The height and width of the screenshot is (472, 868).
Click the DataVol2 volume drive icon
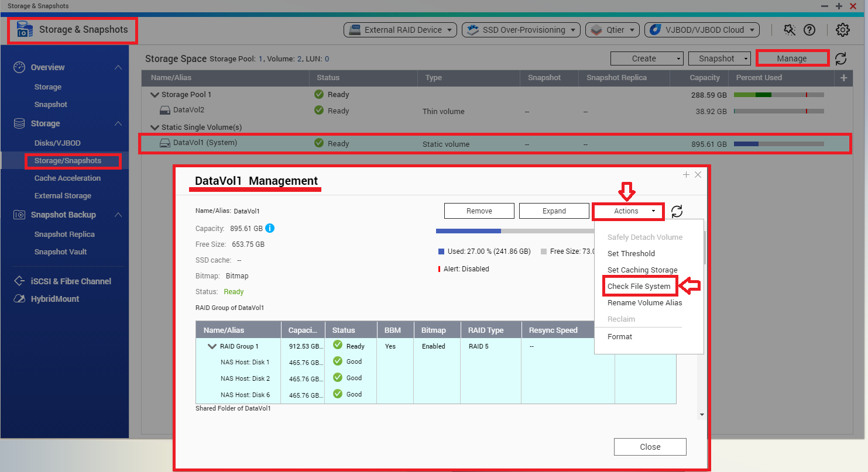click(x=165, y=110)
